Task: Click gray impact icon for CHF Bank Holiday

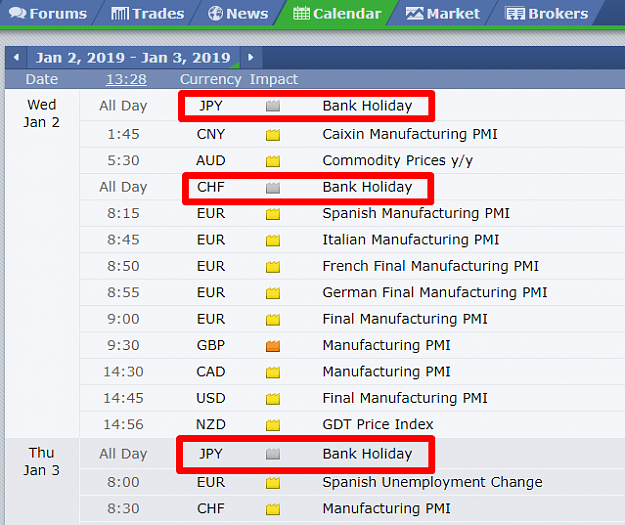Action: click(273, 187)
